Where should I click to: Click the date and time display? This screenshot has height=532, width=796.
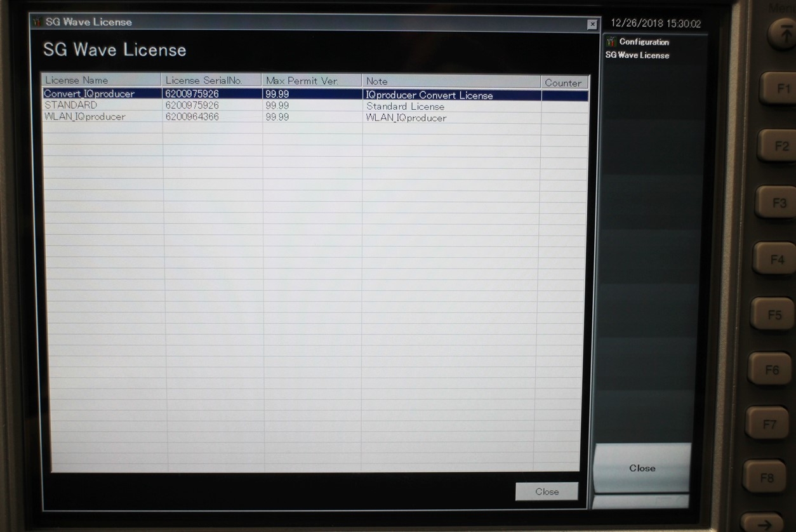[x=656, y=23]
